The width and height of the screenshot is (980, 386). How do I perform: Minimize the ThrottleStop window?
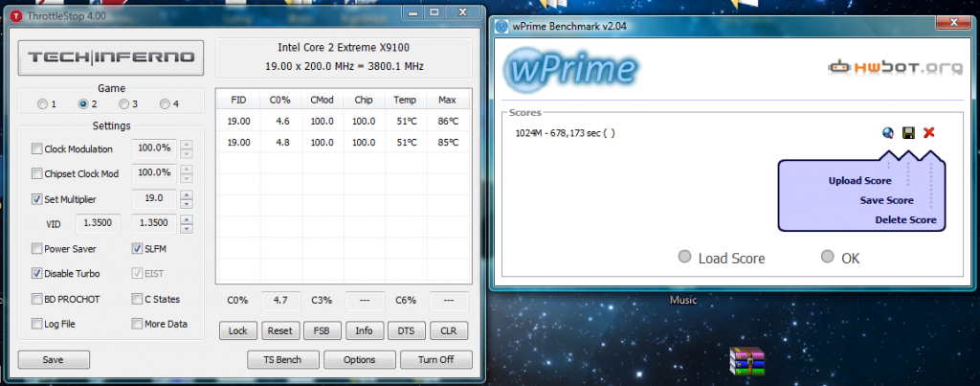[x=413, y=11]
